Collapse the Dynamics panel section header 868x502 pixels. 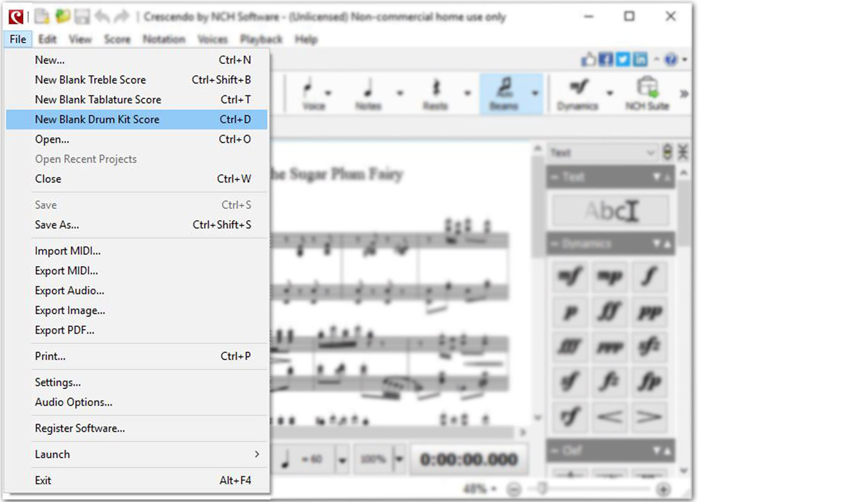[x=610, y=243]
